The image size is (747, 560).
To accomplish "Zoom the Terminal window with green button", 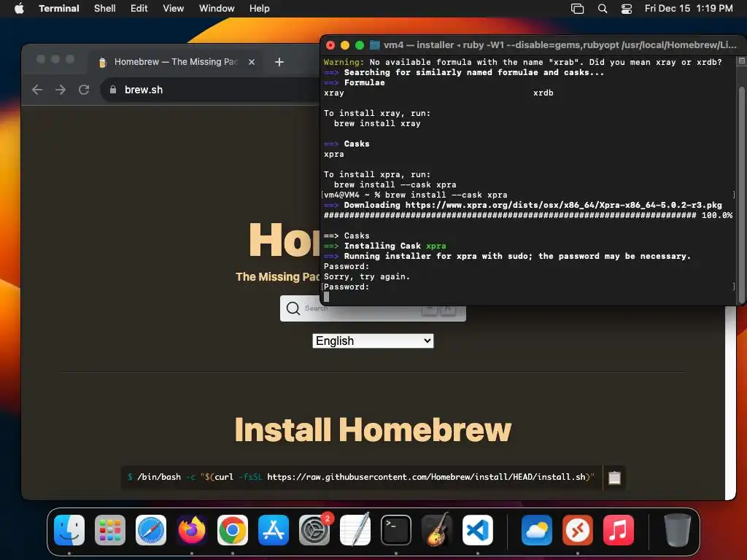I will coord(360,45).
